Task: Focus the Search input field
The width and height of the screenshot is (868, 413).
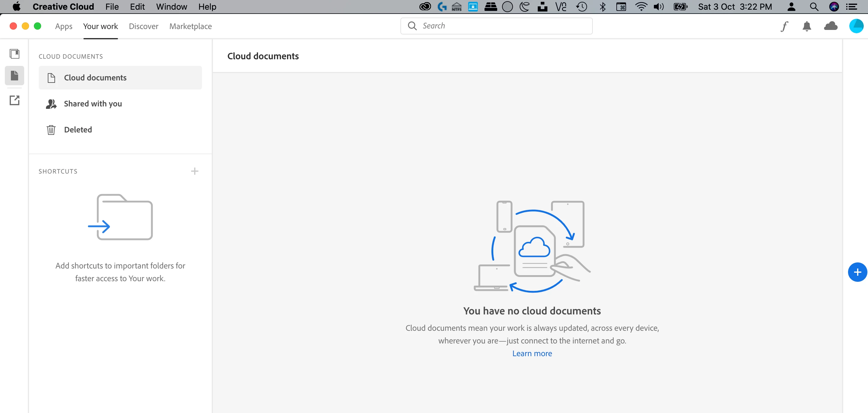Action: coord(502,26)
